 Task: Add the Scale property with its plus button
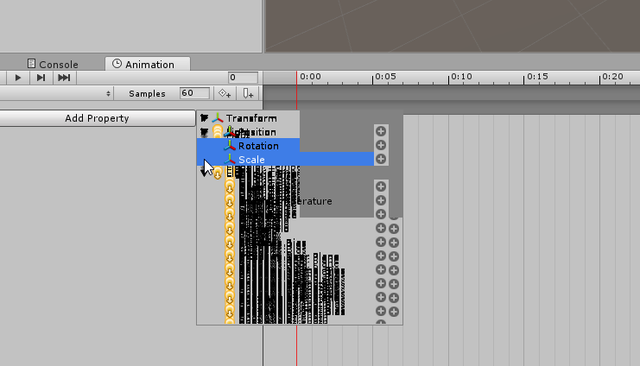(381, 159)
